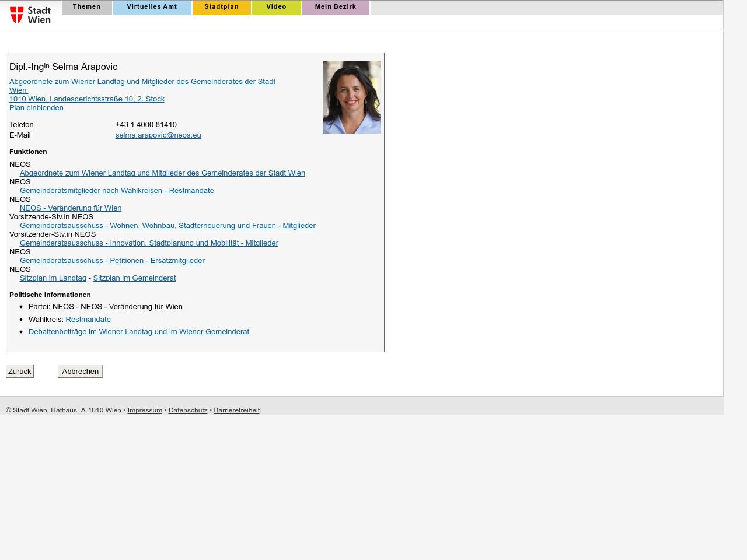The height and width of the screenshot is (560, 747).
Task: Open the Themen tab
Action: [x=87, y=8]
